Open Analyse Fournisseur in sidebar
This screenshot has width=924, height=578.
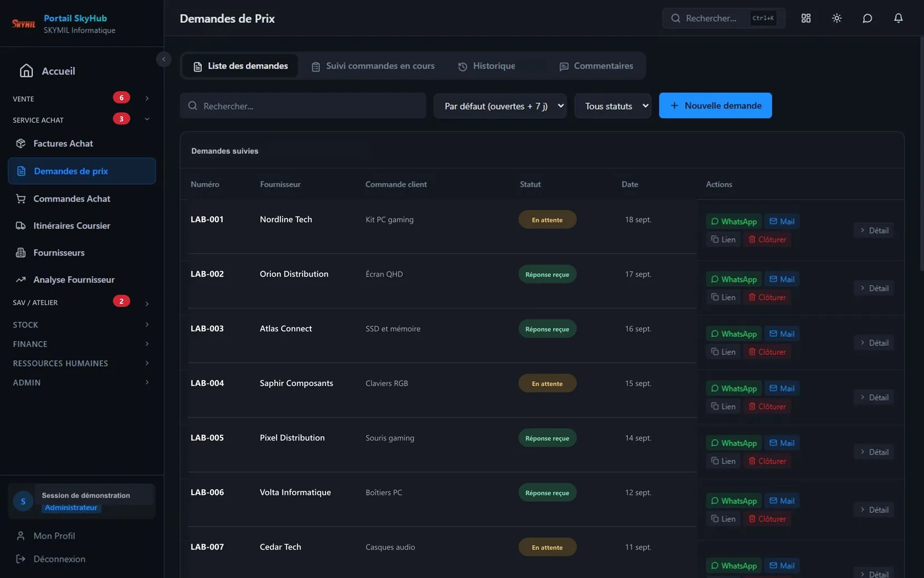point(74,280)
